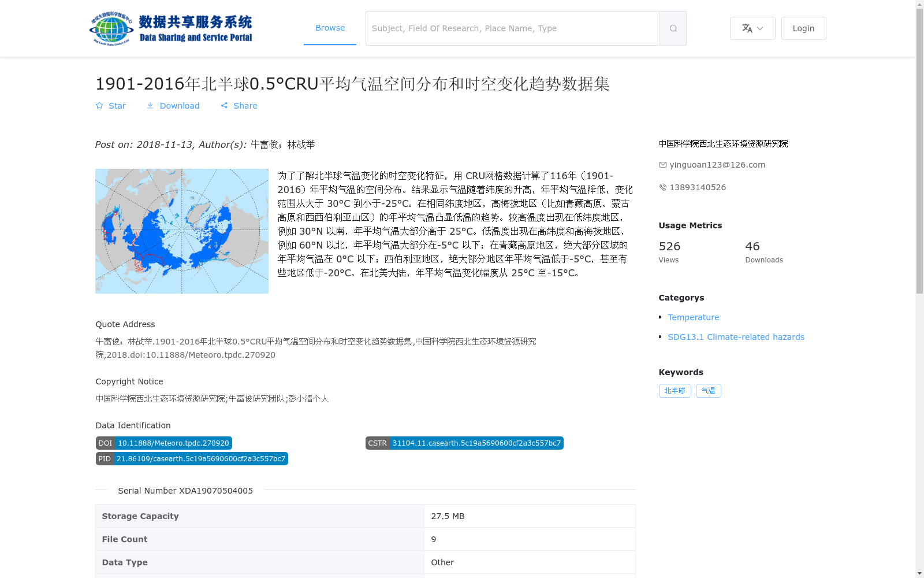The height and width of the screenshot is (578, 924).
Task: Click the PID identifier badge
Action: click(192, 459)
